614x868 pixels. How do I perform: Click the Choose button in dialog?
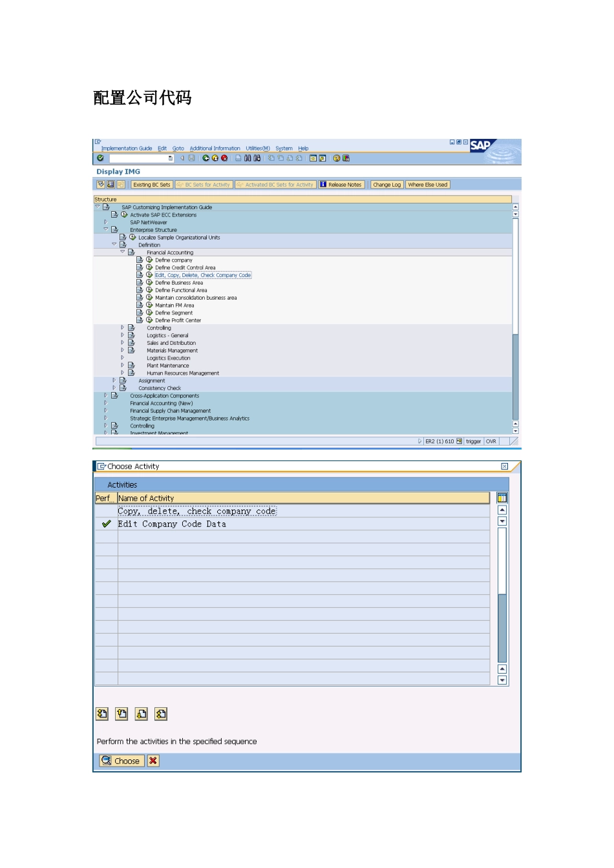[121, 761]
